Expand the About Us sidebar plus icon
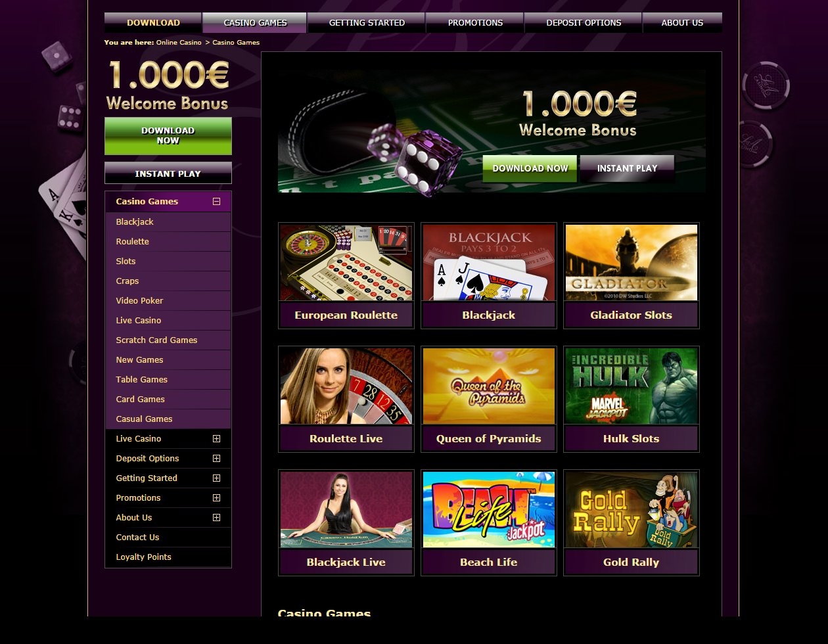Screen dimensions: 828x644 216,517
